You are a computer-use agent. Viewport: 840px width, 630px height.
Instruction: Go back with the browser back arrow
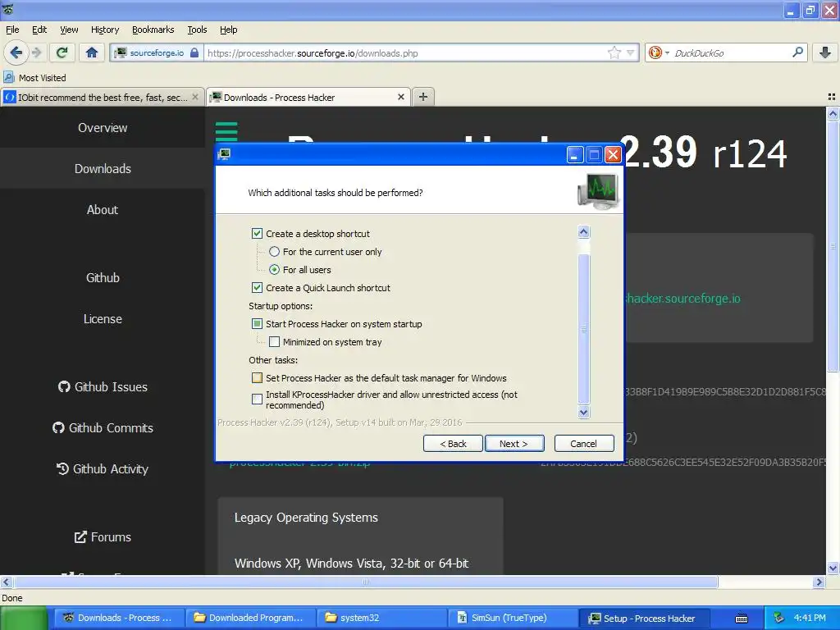pyautogui.click(x=16, y=52)
